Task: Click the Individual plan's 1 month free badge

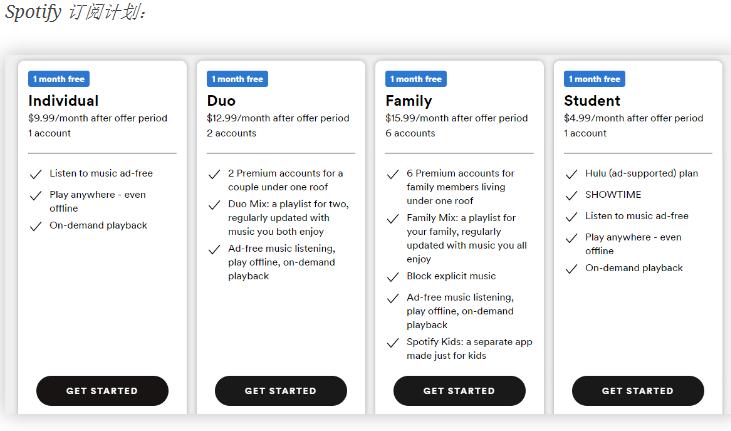Action: (x=59, y=79)
